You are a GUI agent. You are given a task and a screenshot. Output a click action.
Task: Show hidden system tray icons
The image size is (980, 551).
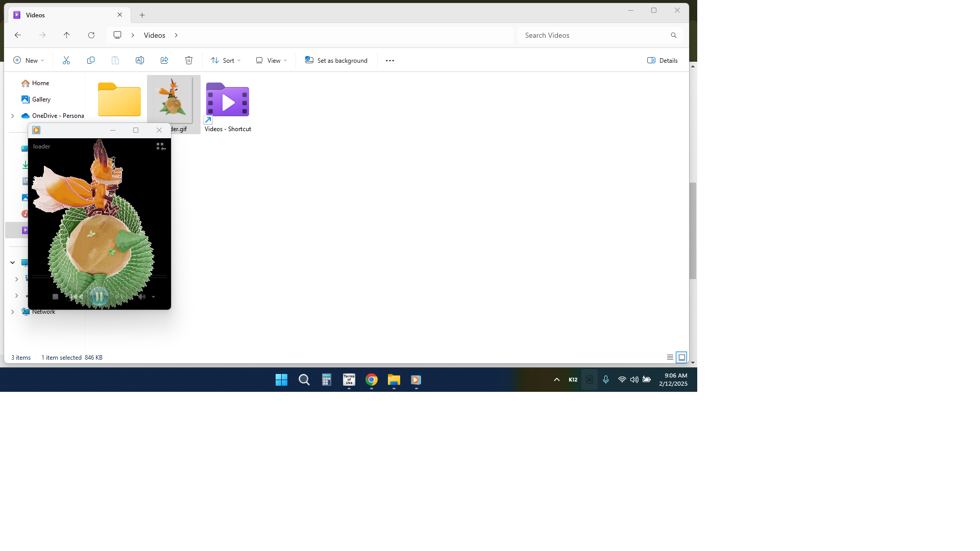coord(557,380)
